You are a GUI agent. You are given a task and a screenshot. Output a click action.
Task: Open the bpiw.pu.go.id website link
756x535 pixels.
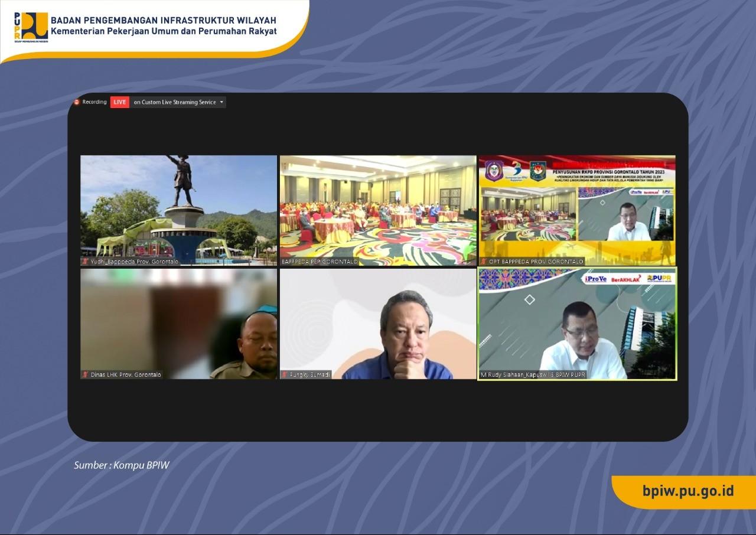pos(688,491)
